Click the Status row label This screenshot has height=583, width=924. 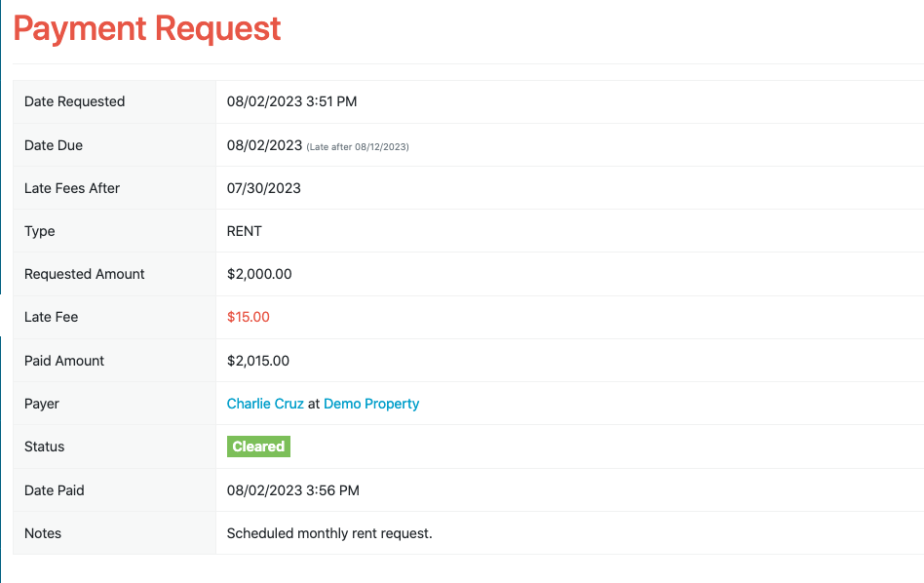pyautogui.click(x=44, y=447)
